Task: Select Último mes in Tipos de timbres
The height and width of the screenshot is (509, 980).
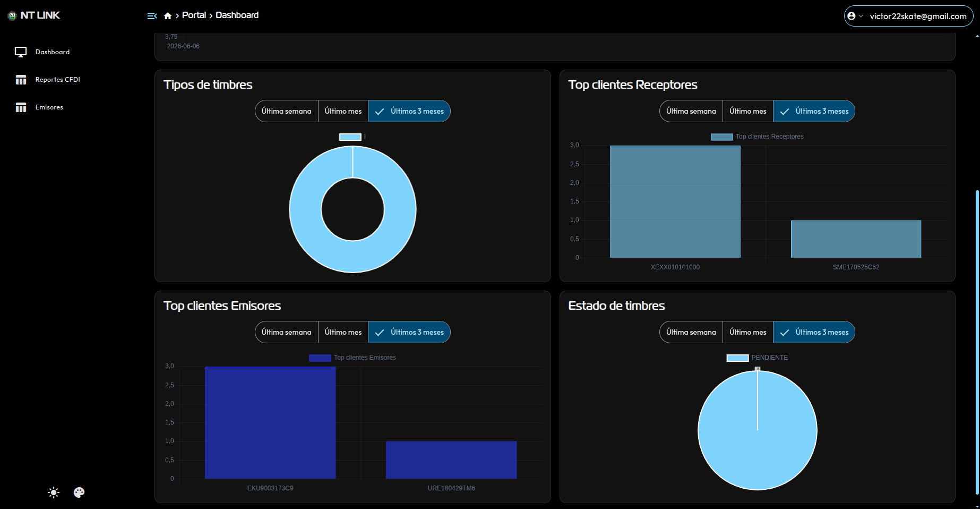Action: pyautogui.click(x=343, y=111)
